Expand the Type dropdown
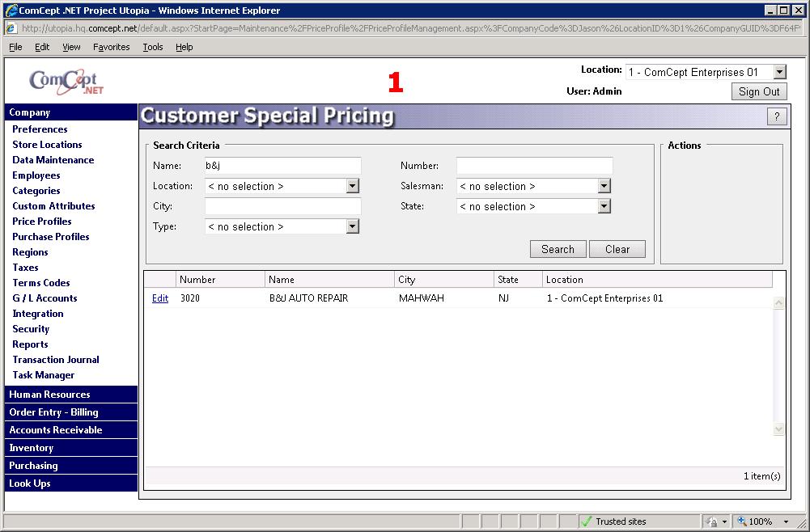Image resolution: width=810 pixels, height=532 pixels. click(x=352, y=226)
